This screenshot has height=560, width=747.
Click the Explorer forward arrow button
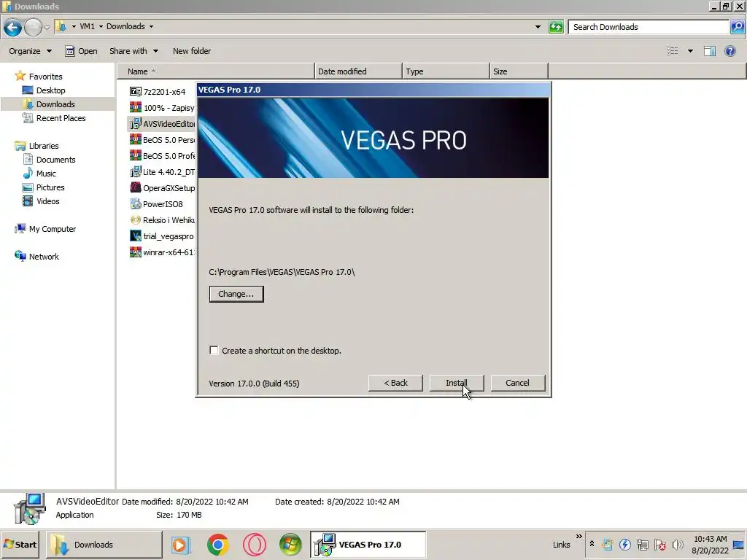tap(33, 28)
